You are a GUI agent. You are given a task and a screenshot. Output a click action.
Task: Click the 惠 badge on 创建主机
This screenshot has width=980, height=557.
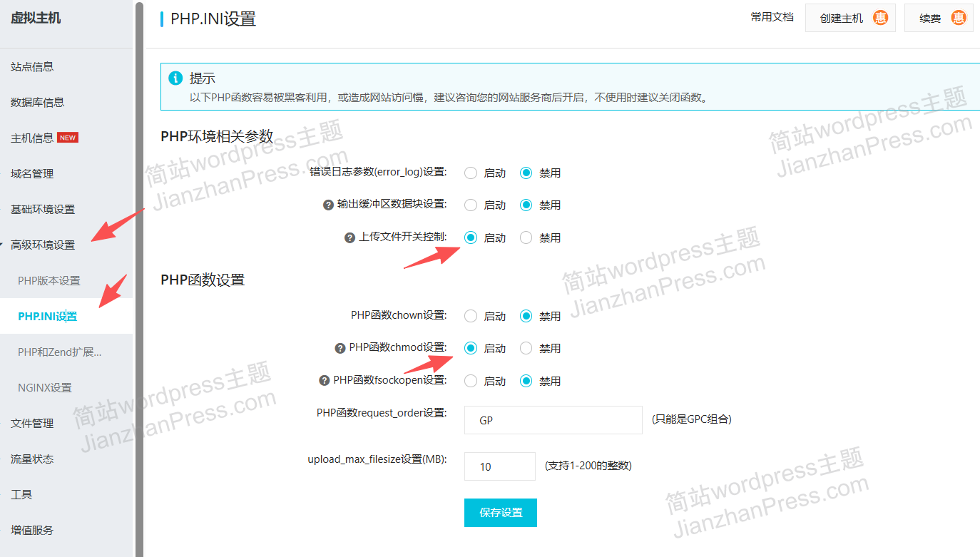[x=880, y=18]
